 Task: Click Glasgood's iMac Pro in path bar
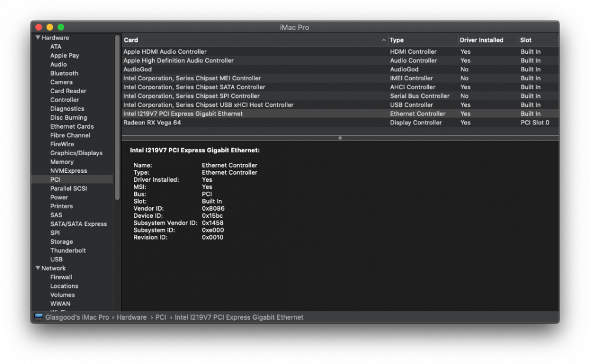coord(77,317)
